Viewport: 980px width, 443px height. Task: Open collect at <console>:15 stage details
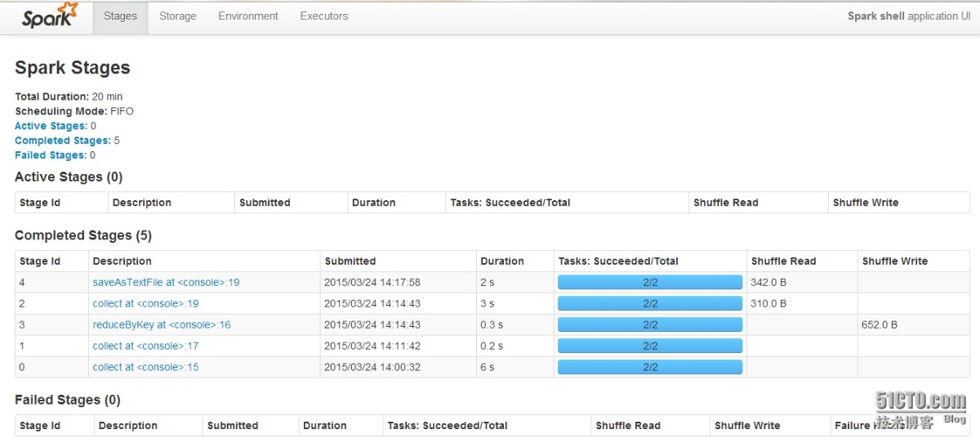coord(145,368)
